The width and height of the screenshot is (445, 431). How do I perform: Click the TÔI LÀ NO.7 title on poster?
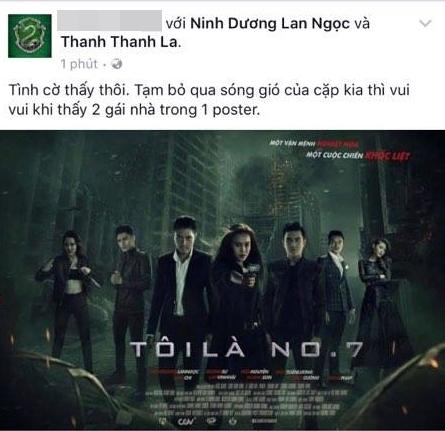coord(247,350)
